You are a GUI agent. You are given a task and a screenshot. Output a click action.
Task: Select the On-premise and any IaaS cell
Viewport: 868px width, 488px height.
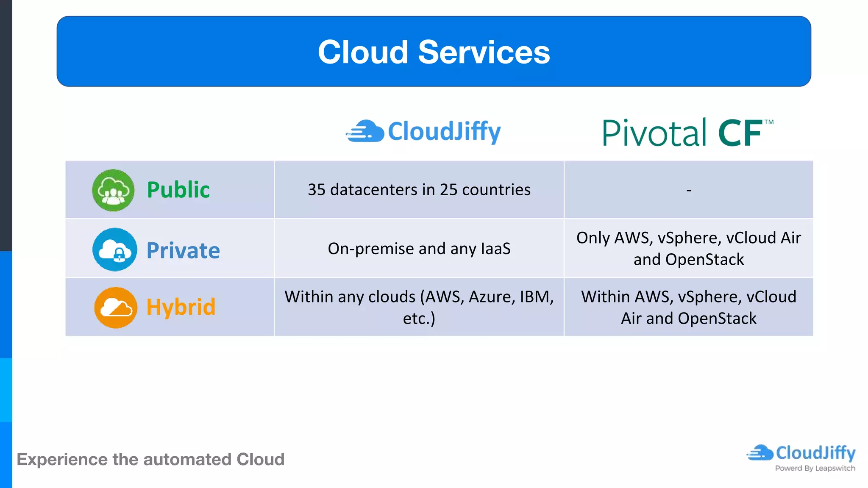tap(419, 249)
